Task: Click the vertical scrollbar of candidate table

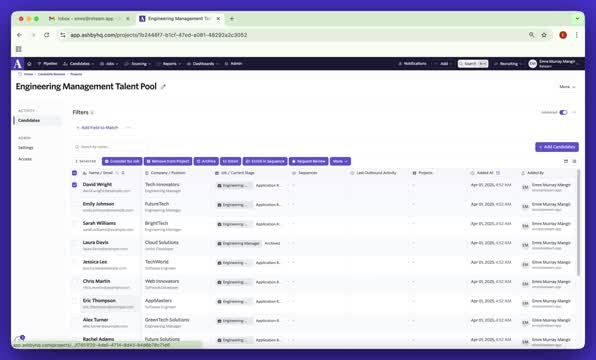Action: 579,222
